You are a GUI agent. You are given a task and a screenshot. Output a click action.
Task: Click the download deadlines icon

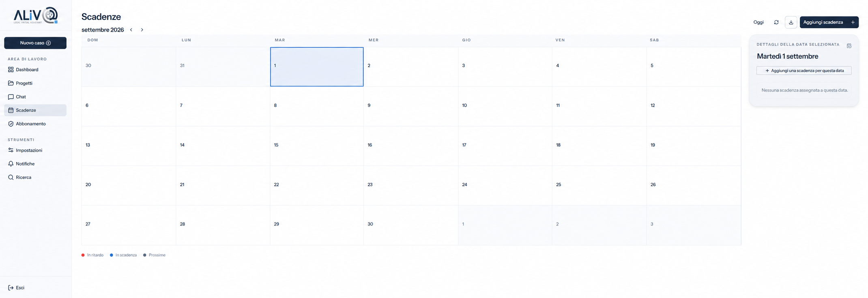(791, 22)
